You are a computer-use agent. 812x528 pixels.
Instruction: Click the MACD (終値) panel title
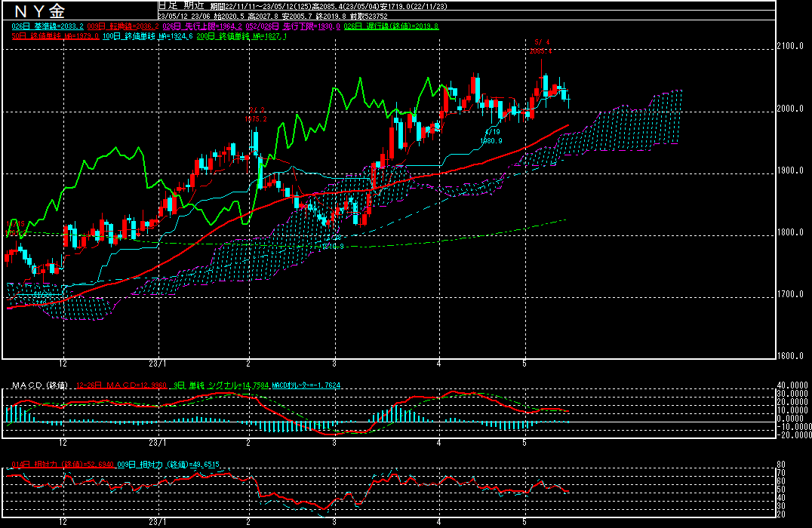pos(40,385)
